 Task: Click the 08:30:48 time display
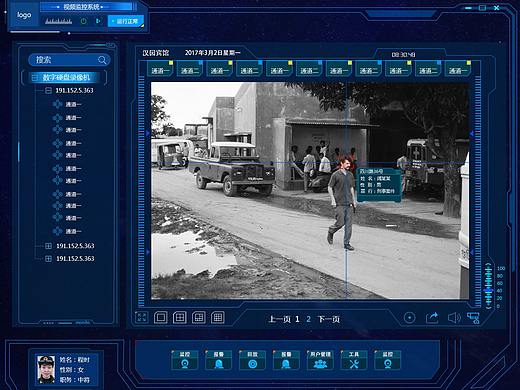(x=403, y=55)
